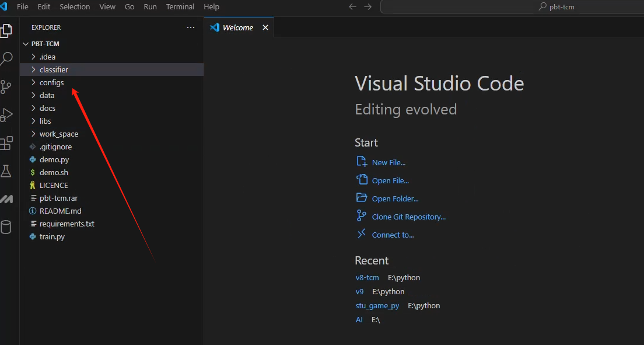The width and height of the screenshot is (644, 345).
Task: Open recent project v9
Action: pos(359,291)
